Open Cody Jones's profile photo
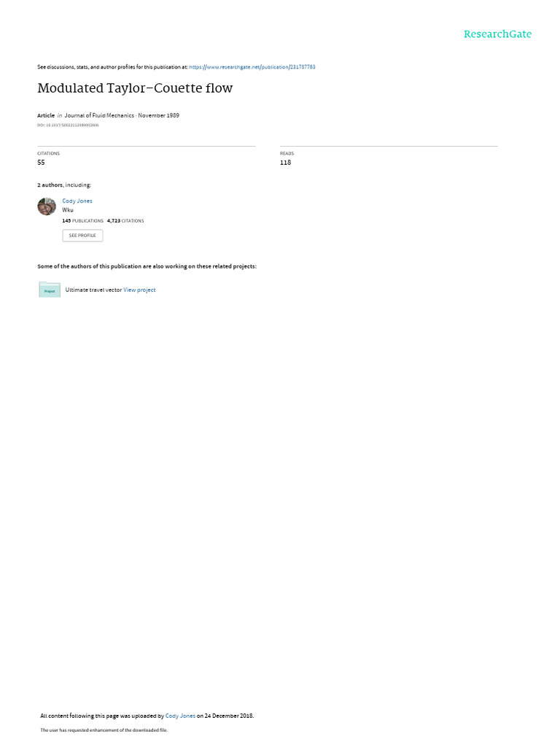This screenshot has height=747, width=560. click(x=47, y=206)
